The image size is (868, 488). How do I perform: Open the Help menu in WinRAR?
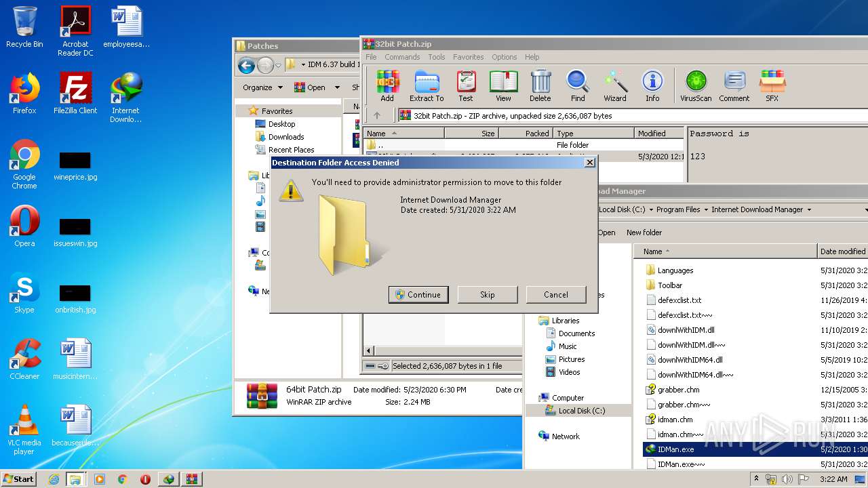[x=532, y=57]
